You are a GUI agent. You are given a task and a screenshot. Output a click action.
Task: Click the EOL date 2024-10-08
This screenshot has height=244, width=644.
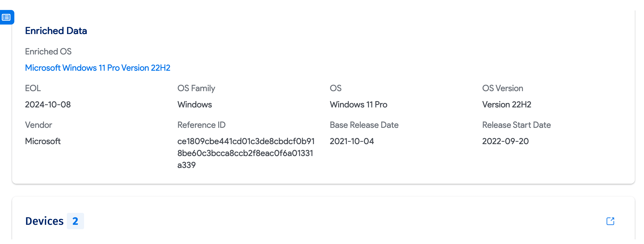tap(48, 105)
